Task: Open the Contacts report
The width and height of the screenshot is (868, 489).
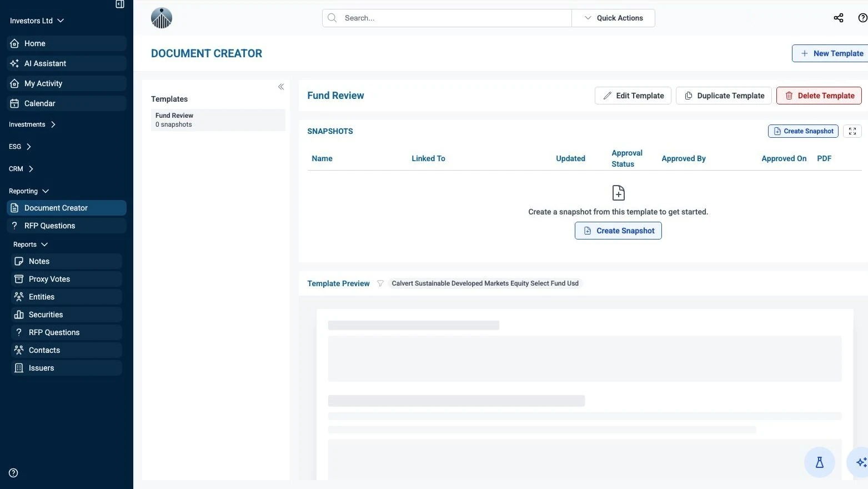Action: 67,350
